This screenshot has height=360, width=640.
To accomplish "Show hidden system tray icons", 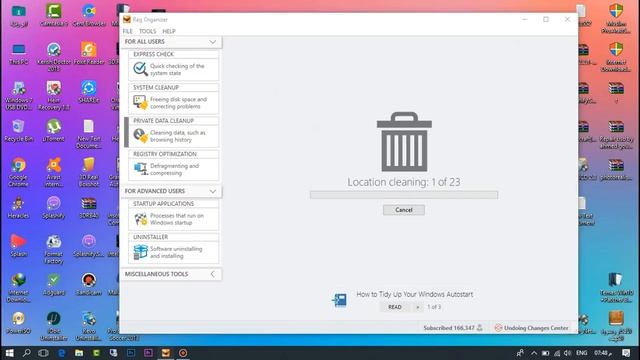I will tap(534, 353).
